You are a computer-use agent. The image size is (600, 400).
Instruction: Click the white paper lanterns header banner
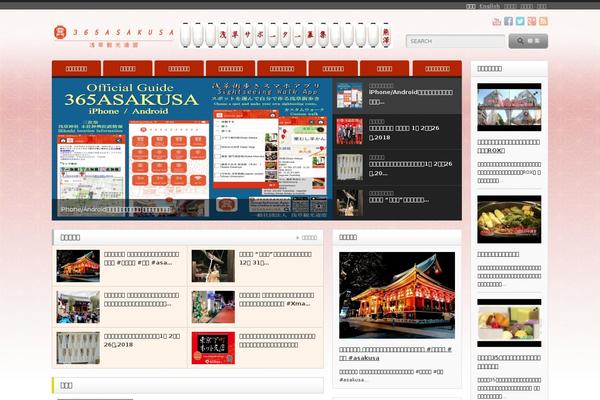(x=286, y=35)
